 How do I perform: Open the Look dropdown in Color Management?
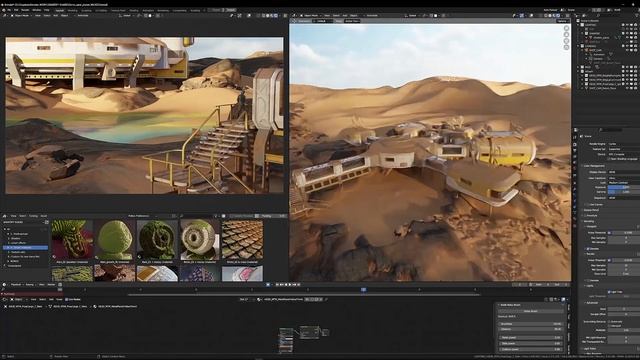[624, 183]
